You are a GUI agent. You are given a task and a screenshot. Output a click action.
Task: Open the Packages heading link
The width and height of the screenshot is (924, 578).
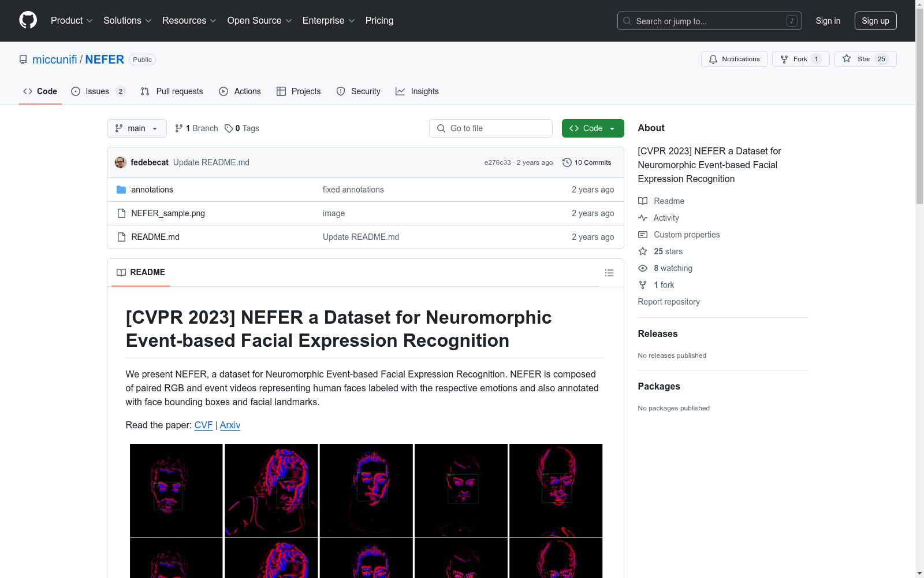click(659, 386)
